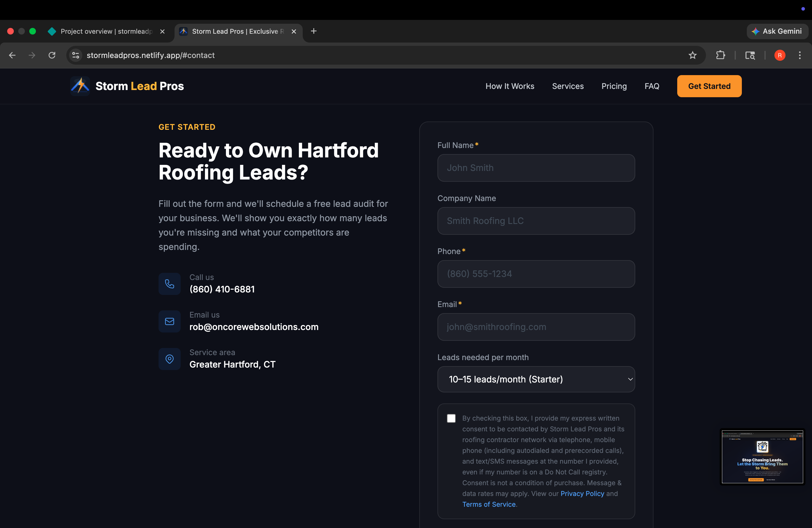
Task: Bookmark this page with the star icon
Action: pyautogui.click(x=692, y=55)
